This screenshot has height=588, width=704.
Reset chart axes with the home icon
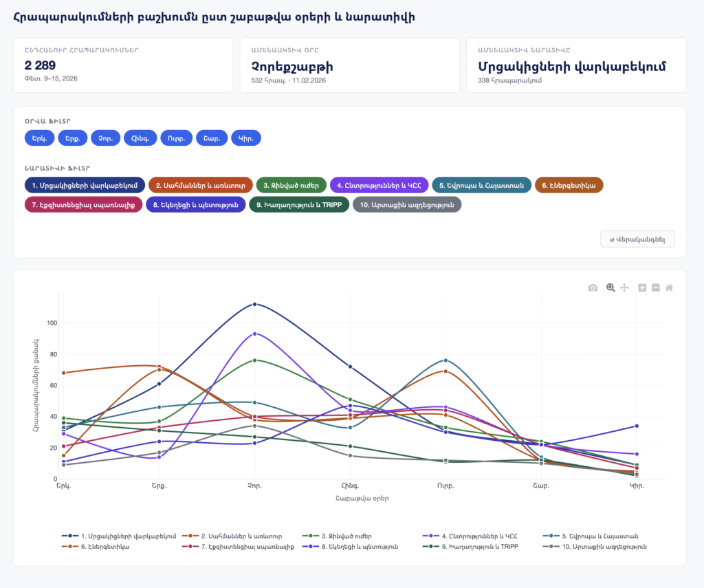pos(669,287)
